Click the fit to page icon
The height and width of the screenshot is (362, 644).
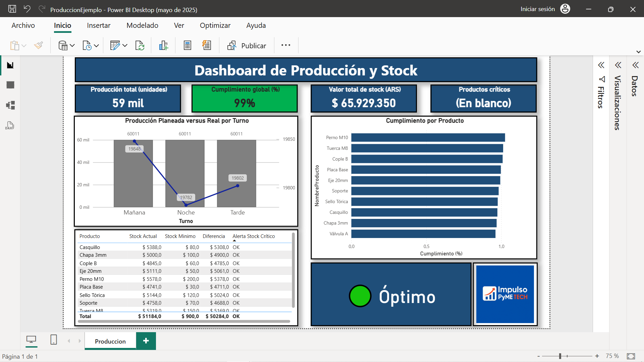click(x=631, y=356)
